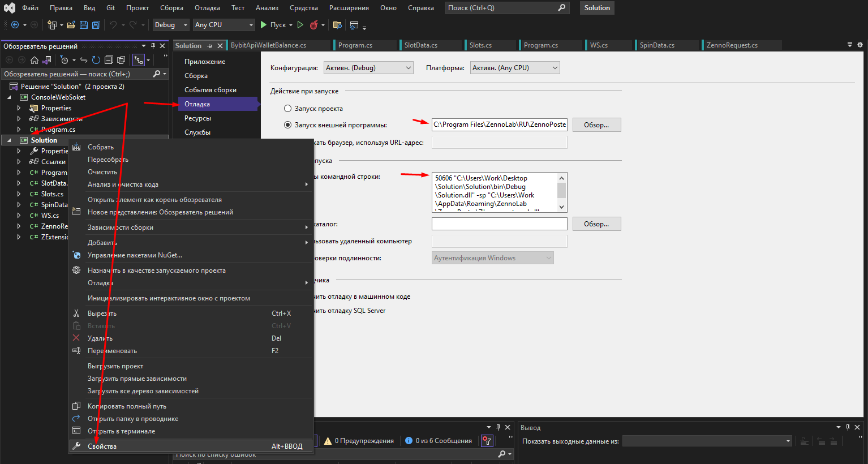Click the new project toolbar icon
The height and width of the screenshot is (464, 868).
(x=51, y=25)
